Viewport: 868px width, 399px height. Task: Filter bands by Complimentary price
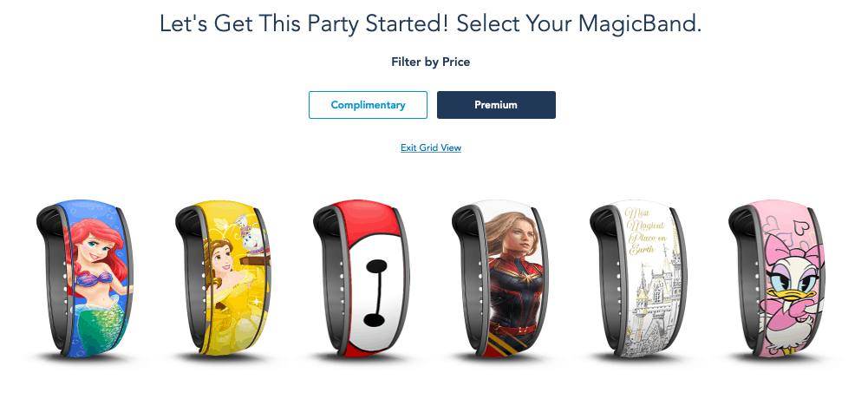(x=369, y=105)
